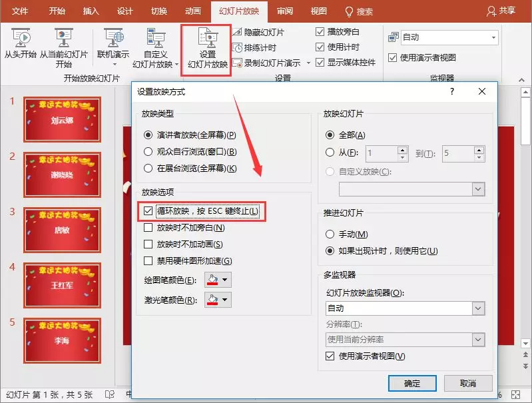Screen dimensions: 532x403
Task: Click the lightbulb search (搜索) icon
Action: [x=349, y=12]
